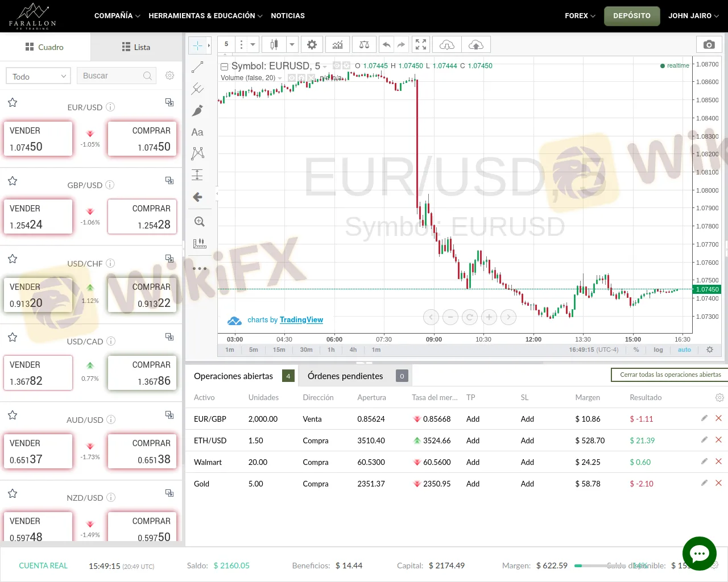Click VENDER for EUR/USD

(38, 138)
